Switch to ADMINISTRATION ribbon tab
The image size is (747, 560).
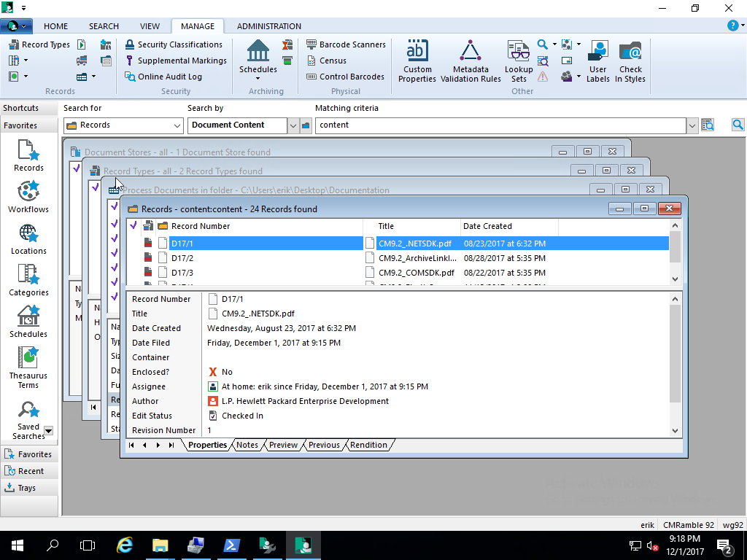[x=268, y=26]
